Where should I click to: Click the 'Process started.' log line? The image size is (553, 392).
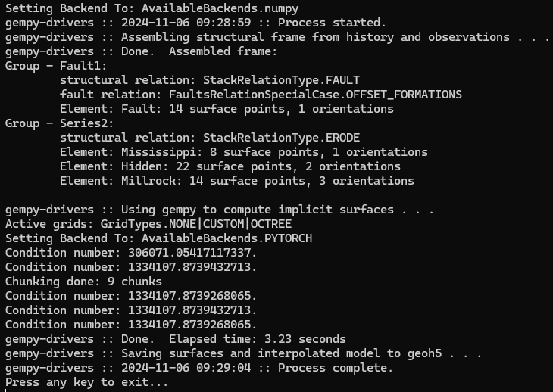195,23
